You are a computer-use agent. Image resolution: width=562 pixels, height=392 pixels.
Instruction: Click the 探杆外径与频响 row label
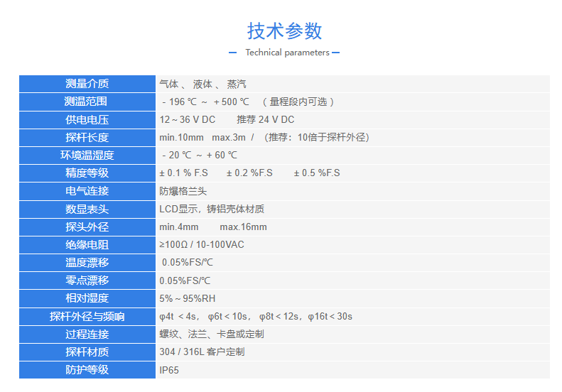pyautogui.click(x=87, y=317)
